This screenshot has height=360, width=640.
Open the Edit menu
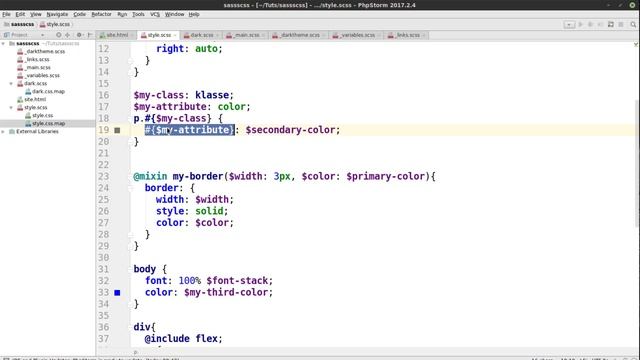pos(20,14)
